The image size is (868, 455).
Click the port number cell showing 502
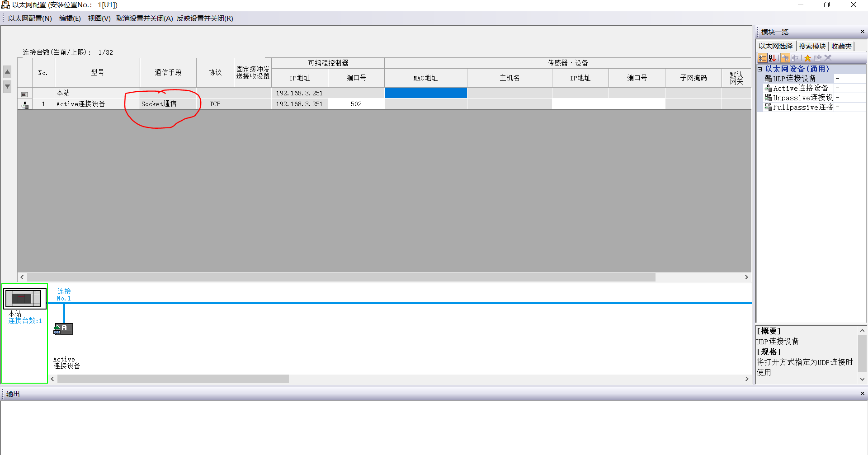pyautogui.click(x=356, y=104)
